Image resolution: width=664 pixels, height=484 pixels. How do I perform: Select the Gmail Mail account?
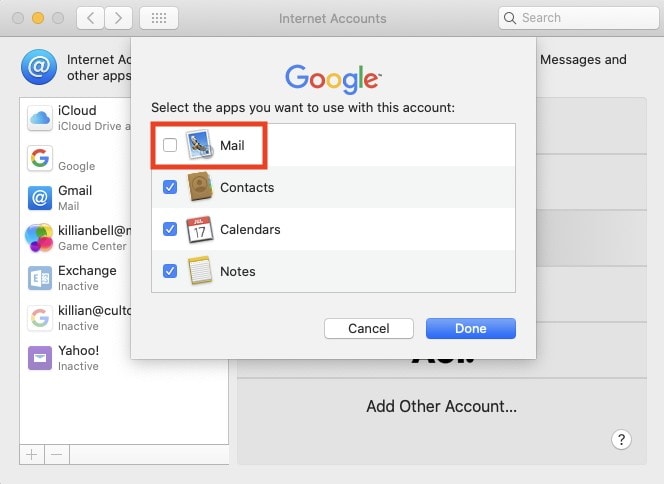pyautogui.click(x=75, y=198)
